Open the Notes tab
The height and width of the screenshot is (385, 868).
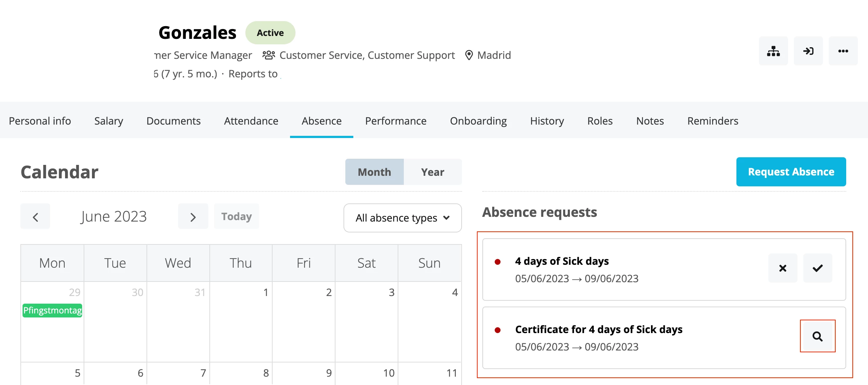point(650,121)
